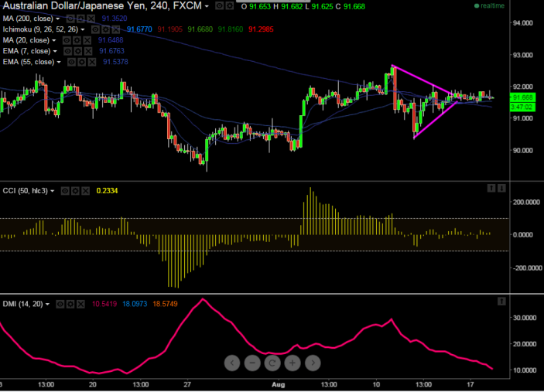Expand the MA (200, close) indicator dropdown
This screenshot has height=392, width=544.
click(x=57, y=19)
